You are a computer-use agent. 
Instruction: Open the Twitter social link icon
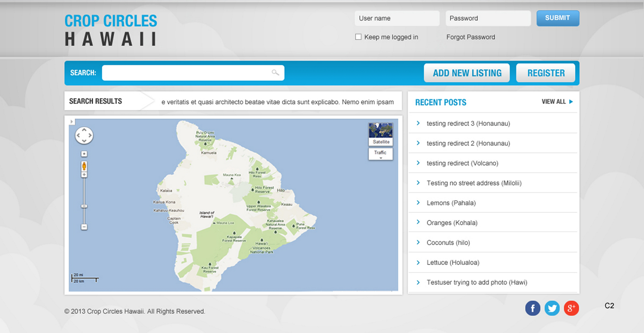tap(552, 308)
